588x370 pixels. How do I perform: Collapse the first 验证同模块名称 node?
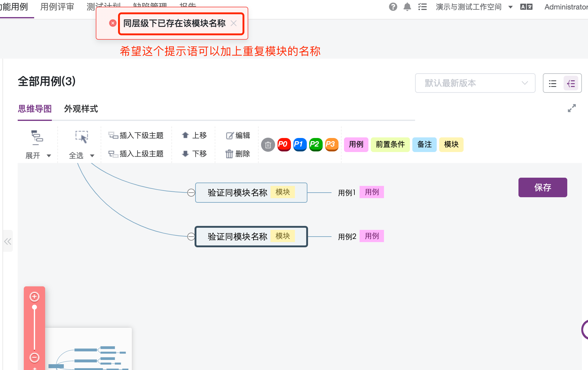(191, 193)
